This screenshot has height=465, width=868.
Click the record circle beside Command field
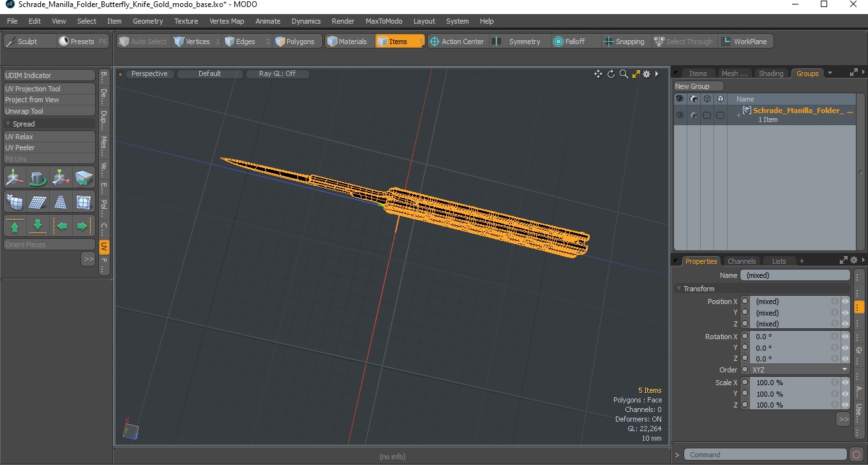click(857, 455)
